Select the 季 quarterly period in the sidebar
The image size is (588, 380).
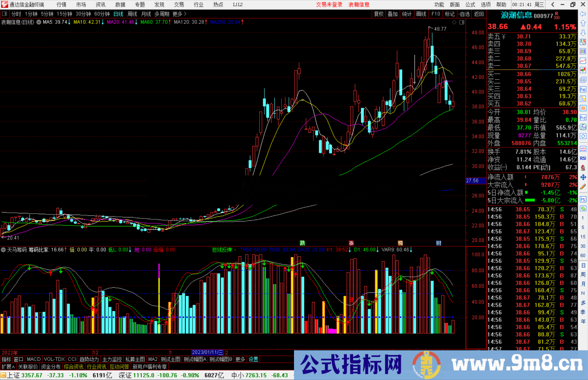pyautogui.click(x=583, y=312)
